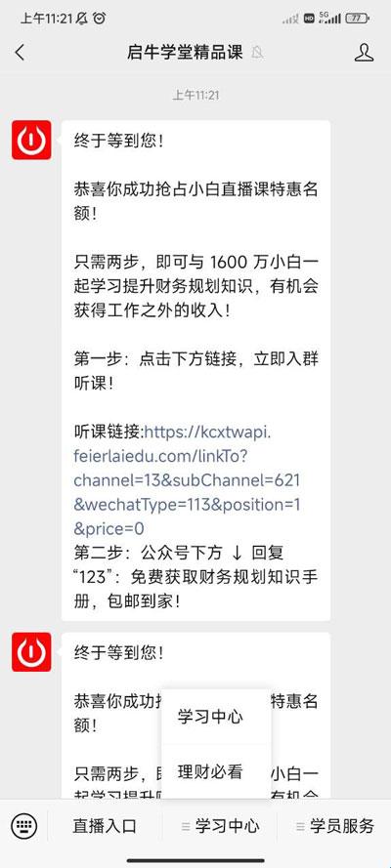
Task: Open the 直播入口 bottom menu
Action: (x=105, y=826)
